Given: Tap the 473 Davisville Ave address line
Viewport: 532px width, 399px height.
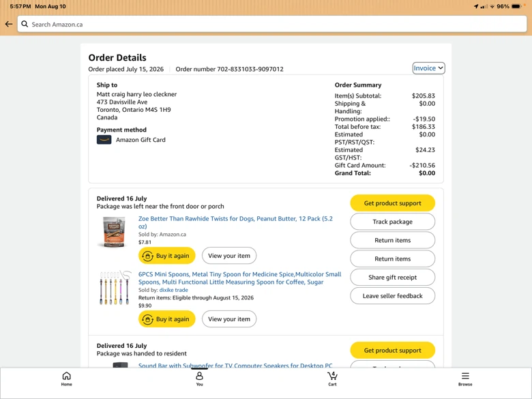Looking at the screenshot, I should (x=122, y=102).
